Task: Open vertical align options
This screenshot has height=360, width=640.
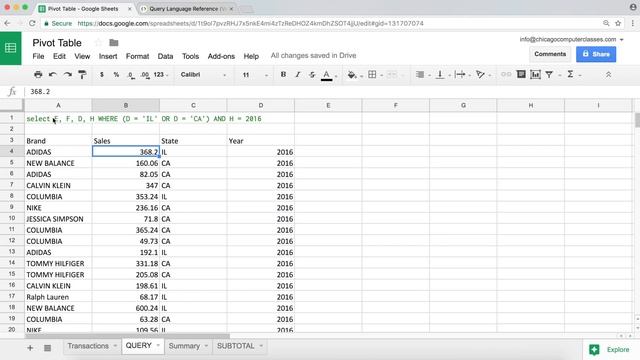Action: click(440, 74)
